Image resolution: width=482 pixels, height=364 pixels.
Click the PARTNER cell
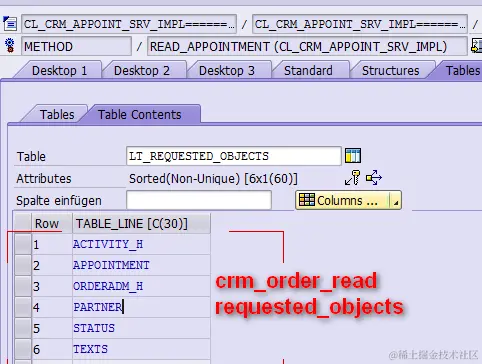(x=141, y=307)
